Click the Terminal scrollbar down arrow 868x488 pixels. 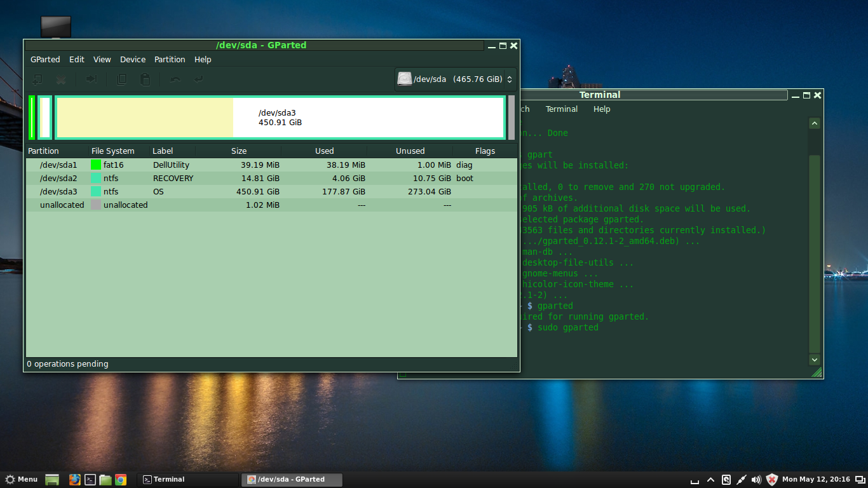pyautogui.click(x=815, y=360)
